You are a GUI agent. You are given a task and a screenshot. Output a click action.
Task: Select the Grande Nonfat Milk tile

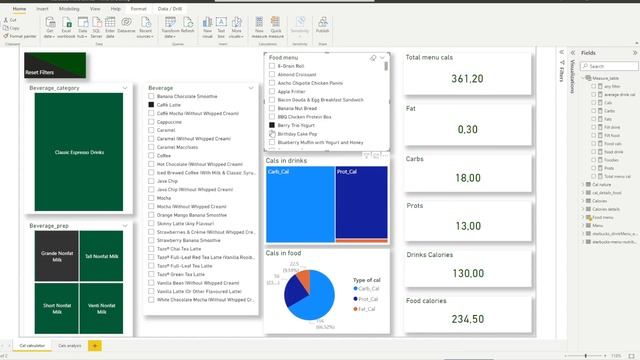[x=56, y=256]
